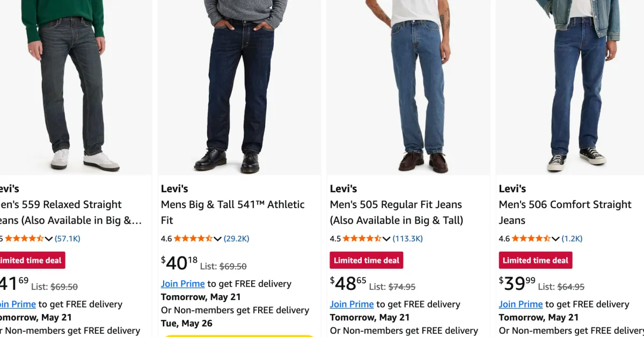Click Join Prime under the $39.99 price
The image size is (644, 337).
[x=521, y=304]
